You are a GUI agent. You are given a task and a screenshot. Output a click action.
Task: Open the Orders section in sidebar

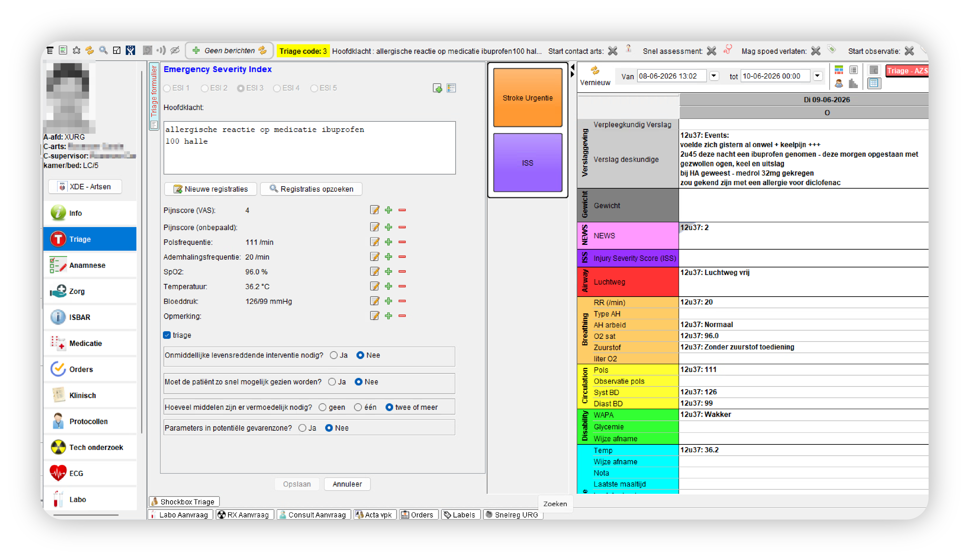click(89, 370)
